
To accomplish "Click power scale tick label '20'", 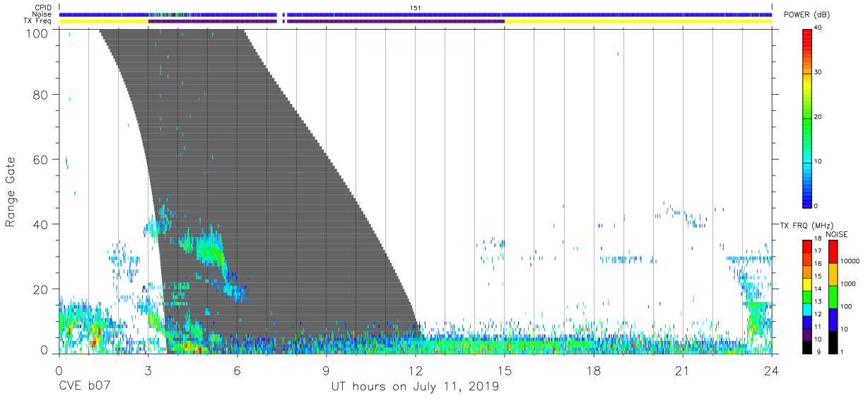I will (819, 117).
